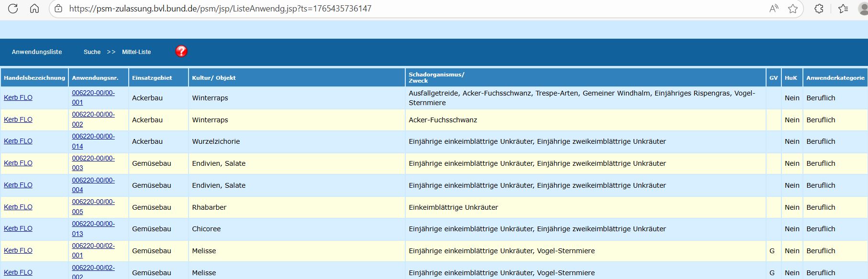Viewport: 868px width, 279px height.
Task: Go to the browser home page
Action: [34, 9]
